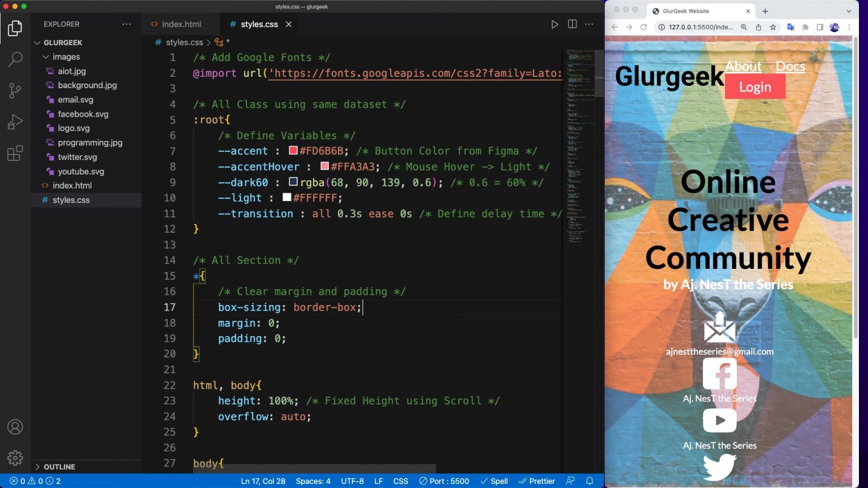868x488 pixels.
Task: Open notifications bell in status bar
Action: coord(589,481)
